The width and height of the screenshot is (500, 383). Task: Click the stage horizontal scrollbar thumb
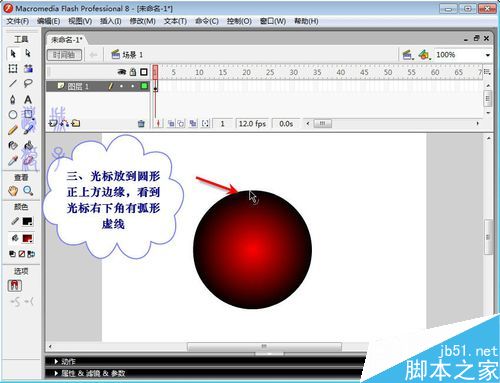coord(264,347)
